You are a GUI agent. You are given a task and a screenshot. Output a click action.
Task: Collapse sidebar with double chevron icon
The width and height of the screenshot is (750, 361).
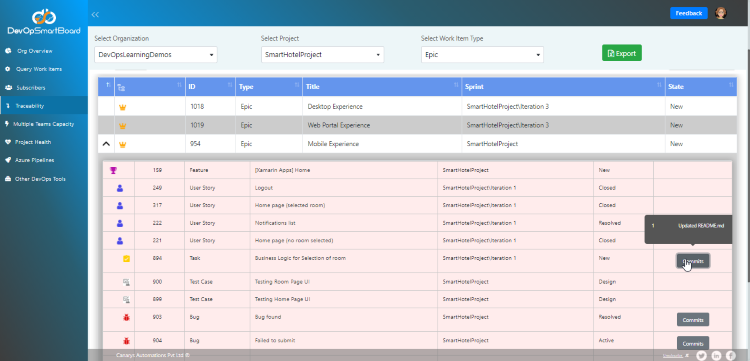95,15
